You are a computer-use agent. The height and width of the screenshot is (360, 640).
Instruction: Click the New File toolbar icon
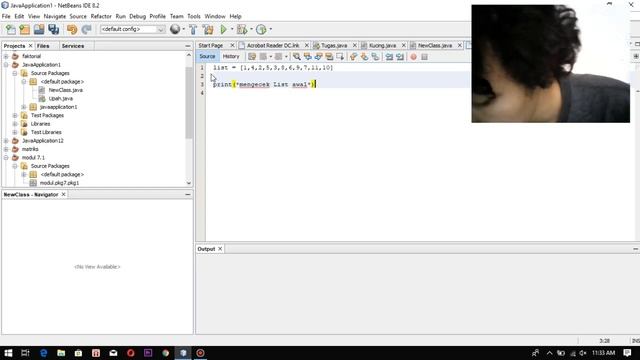[11, 29]
